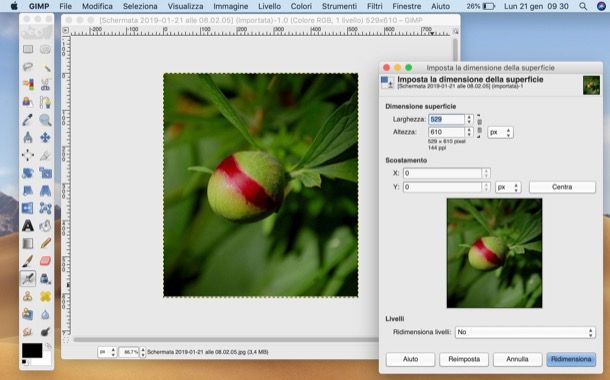610x380 pixels.
Task: Select the Free Select lasso tool
Action: (28, 67)
